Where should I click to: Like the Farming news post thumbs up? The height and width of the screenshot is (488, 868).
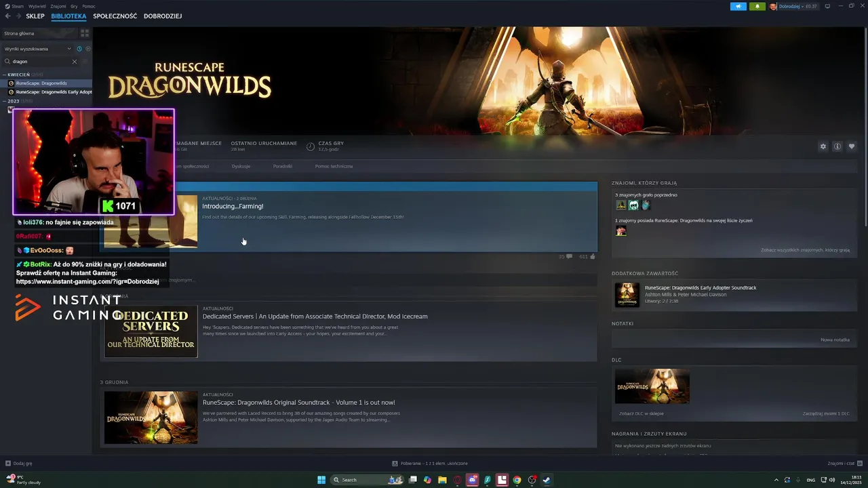pyautogui.click(x=587, y=257)
